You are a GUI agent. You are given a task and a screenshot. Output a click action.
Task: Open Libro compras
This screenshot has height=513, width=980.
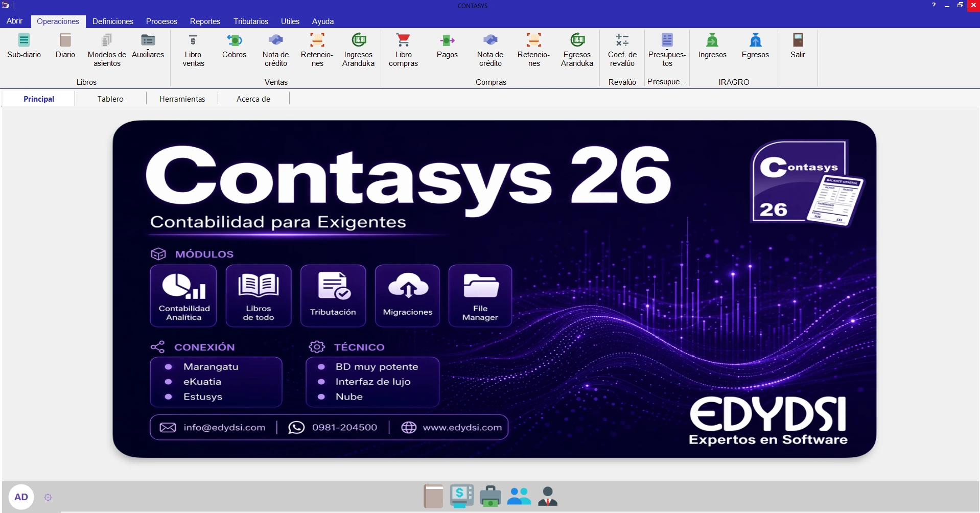(x=403, y=50)
